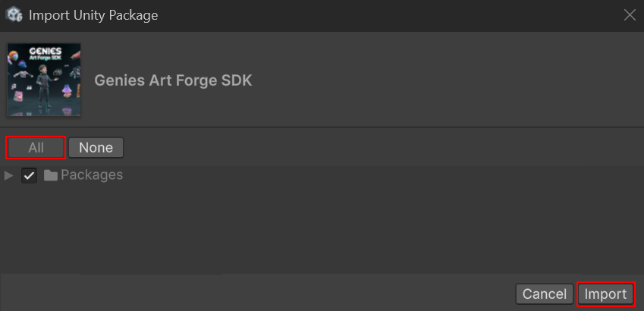Click the blank bottom bar left of Cancel
This screenshot has width=644, height=311.
258,294
